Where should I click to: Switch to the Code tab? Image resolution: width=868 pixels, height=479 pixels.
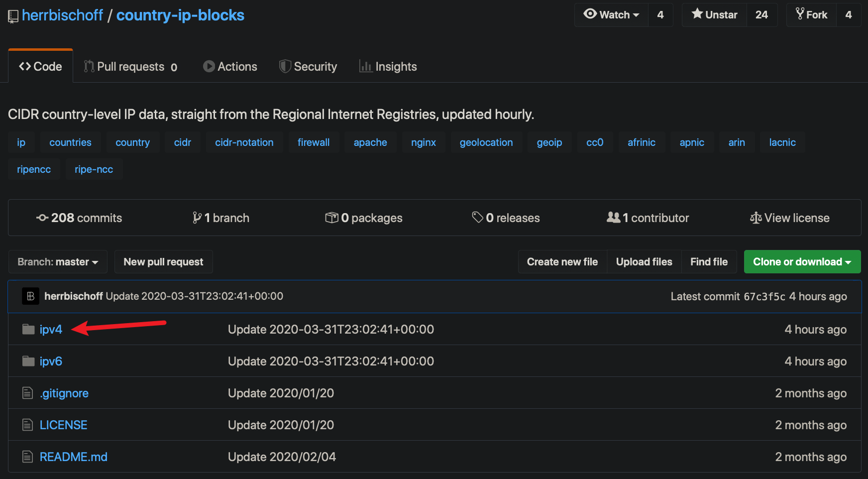40,66
